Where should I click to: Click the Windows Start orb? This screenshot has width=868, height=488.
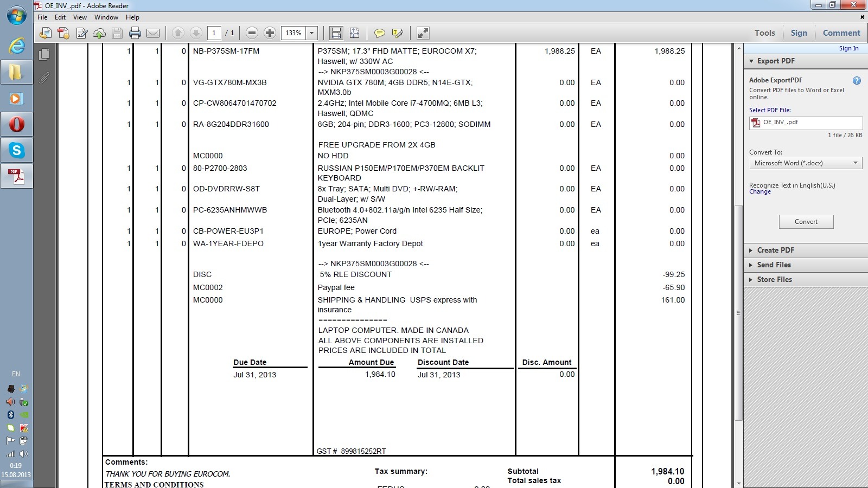point(16,15)
